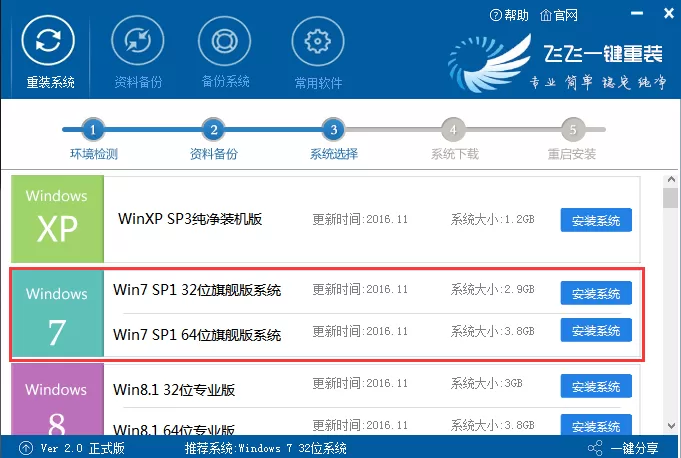Screen dimensions: 681x458
Task: Click 系统大小:2.9GB size label
Action: point(492,289)
